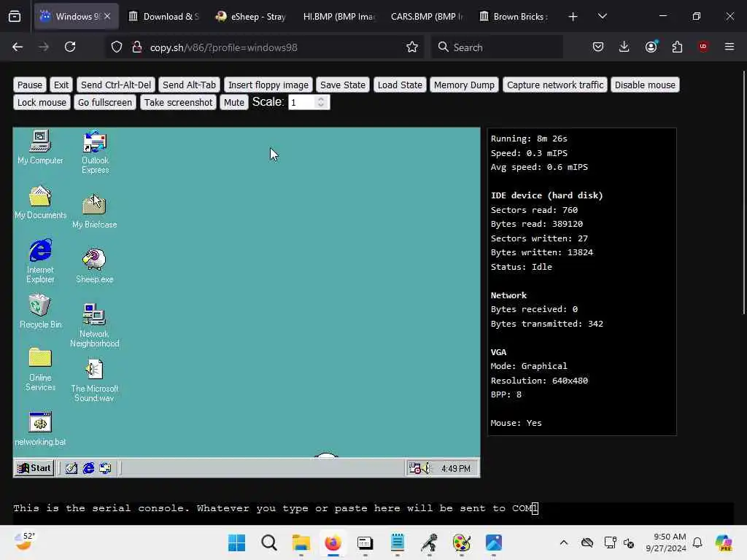Click the volume speaker tray icon in Windows 98

(x=425, y=468)
